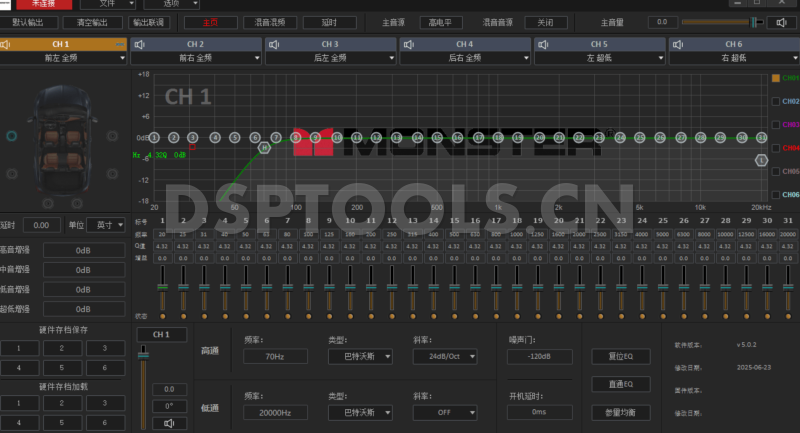Open high-pass 类型 巴特沃斯 dropdown
The image size is (800, 433).
click(x=360, y=356)
